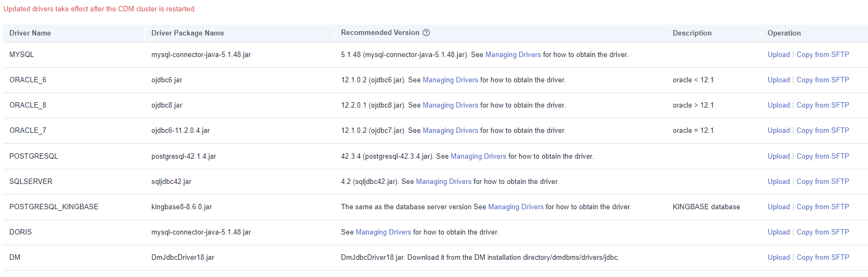The image size is (868, 277).
Task: Copy from SFTP for ORACLE_6 row
Action: click(823, 80)
